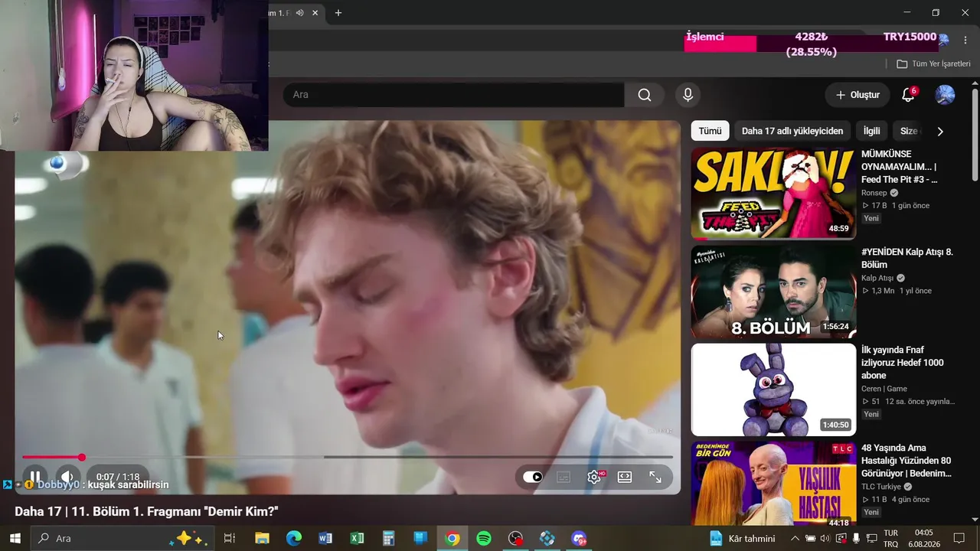Open Microsoft Word from the taskbar
The image size is (980, 551).
tap(325, 538)
